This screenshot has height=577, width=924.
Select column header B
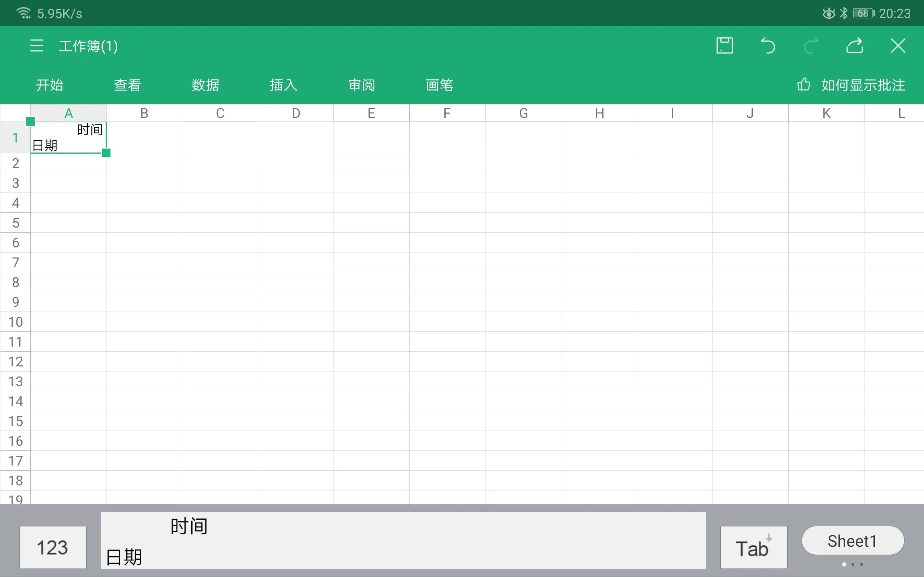144,113
